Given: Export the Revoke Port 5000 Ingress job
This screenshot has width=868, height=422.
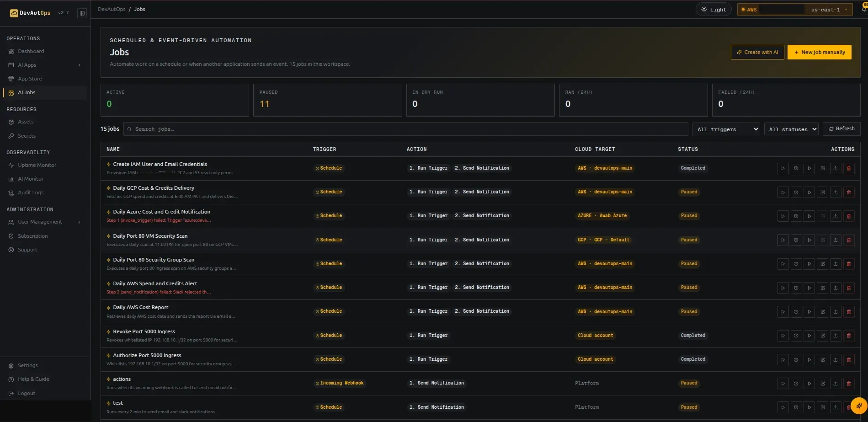Looking at the screenshot, I should 836,336.
